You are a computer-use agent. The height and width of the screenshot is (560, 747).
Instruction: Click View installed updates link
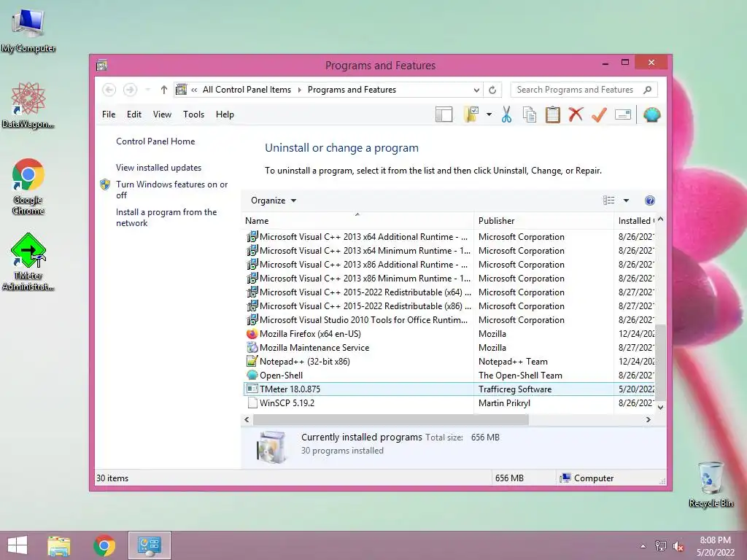[x=158, y=168]
